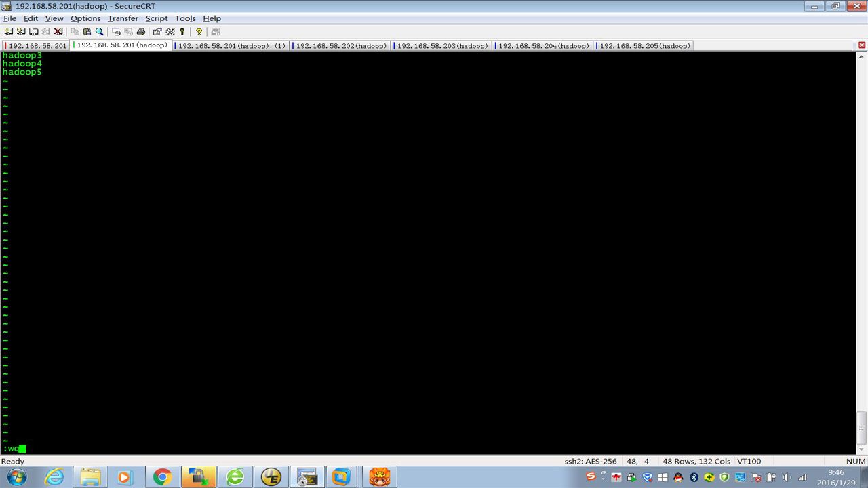Launch Internet Explorer from the taskbar
The height and width of the screenshot is (488, 868).
[x=54, y=477]
